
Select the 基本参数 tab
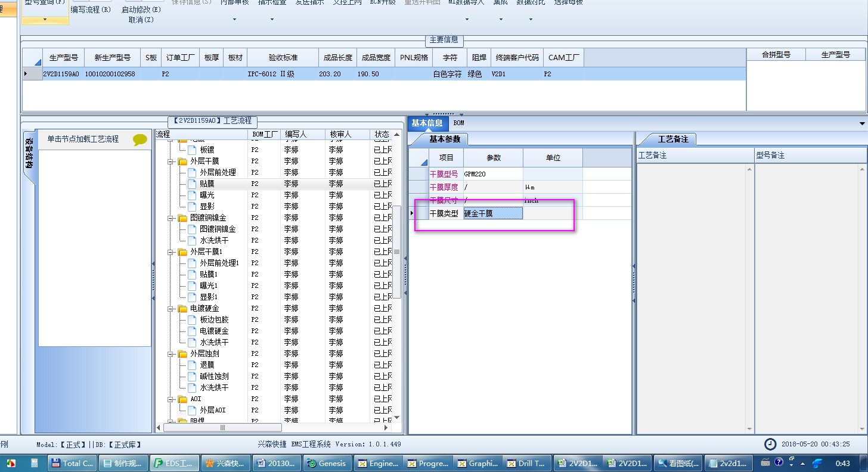pyautogui.click(x=445, y=139)
